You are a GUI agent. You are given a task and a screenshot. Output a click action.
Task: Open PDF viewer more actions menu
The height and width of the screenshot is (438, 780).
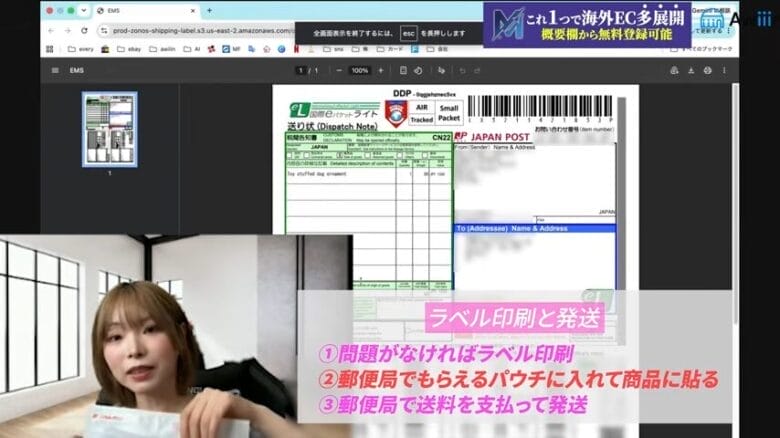click(724, 71)
